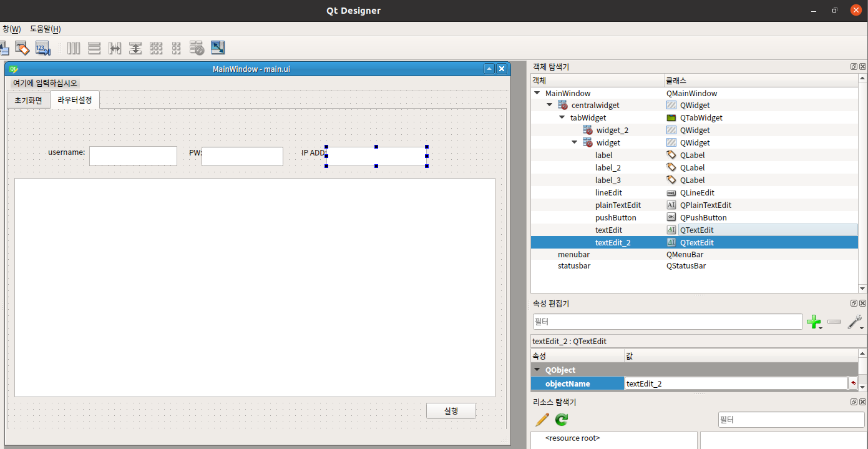Click the selected IP ADD text box
Image resolution: width=868 pixels, height=449 pixels.
pyautogui.click(x=376, y=157)
